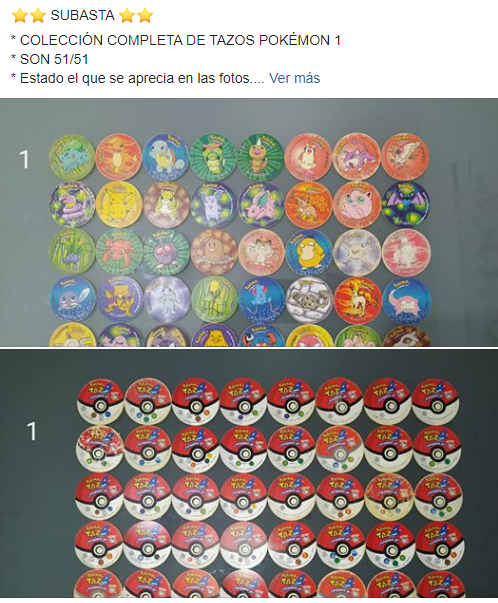Click the damaged Pokéball tazo in second row
Viewport: 498px width, 603px height.
pyautogui.click(x=100, y=449)
